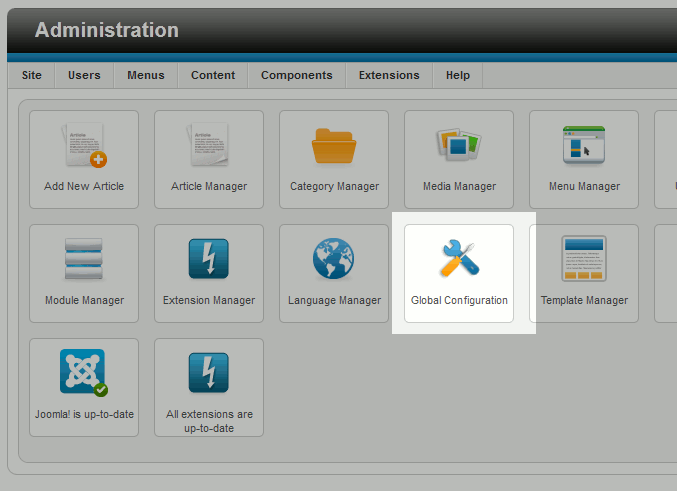Open the Media Manager photos icon
This screenshot has width=677, height=491.
[x=459, y=144]
